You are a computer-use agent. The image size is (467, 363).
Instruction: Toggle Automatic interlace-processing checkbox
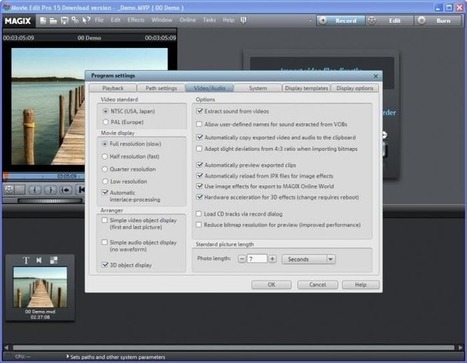tap(105, 192)
